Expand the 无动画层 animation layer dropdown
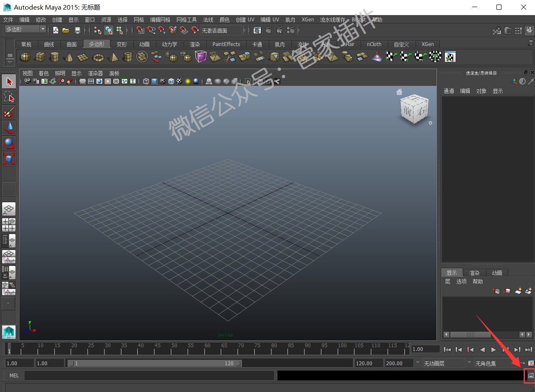Image resolution: width=535 pixels, height=392 pixels. click(443, 363)
